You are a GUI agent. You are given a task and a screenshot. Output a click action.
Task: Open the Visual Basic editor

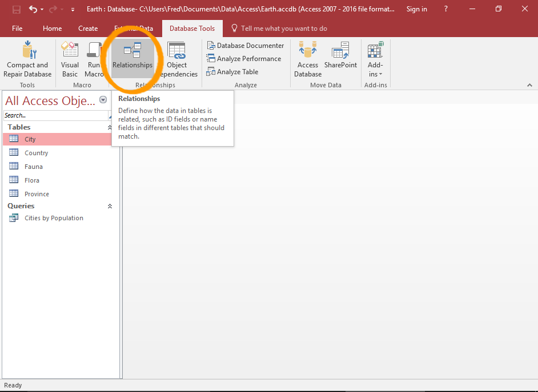[x=70, y=59]
